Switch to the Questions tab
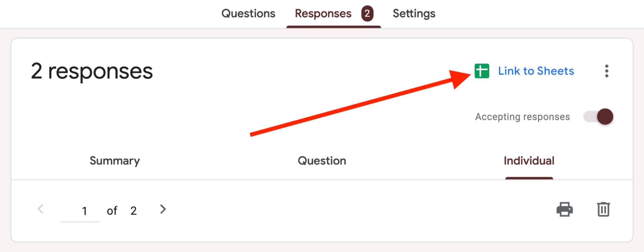 tap(248, 13)
